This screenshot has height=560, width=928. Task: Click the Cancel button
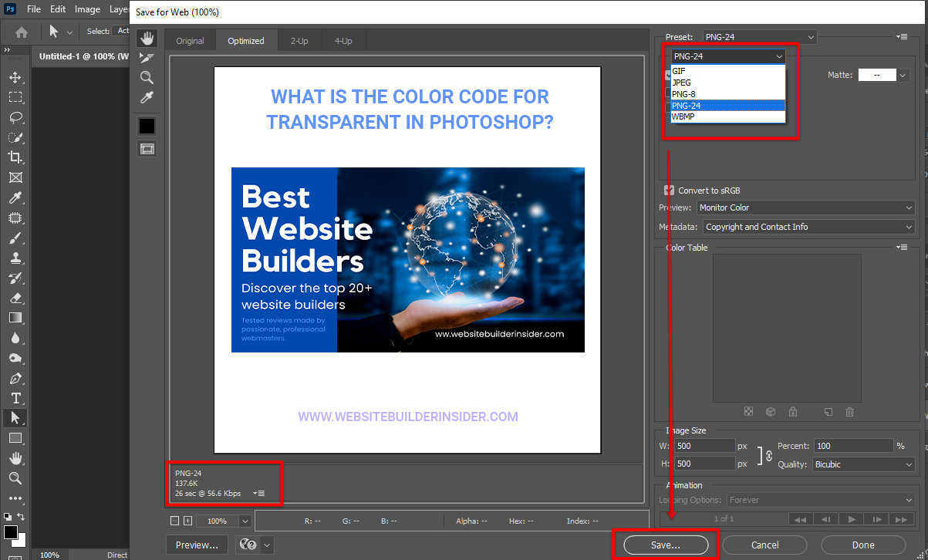coord(764,545)
